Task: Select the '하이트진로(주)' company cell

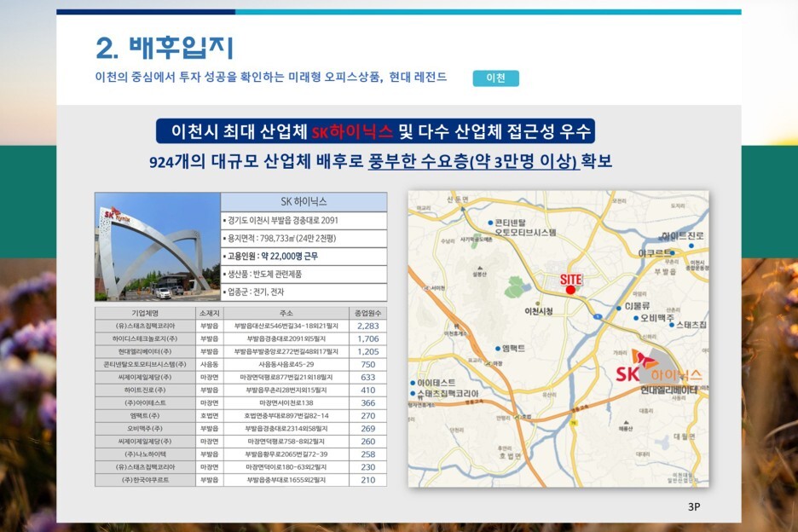Action: point(145,390)
